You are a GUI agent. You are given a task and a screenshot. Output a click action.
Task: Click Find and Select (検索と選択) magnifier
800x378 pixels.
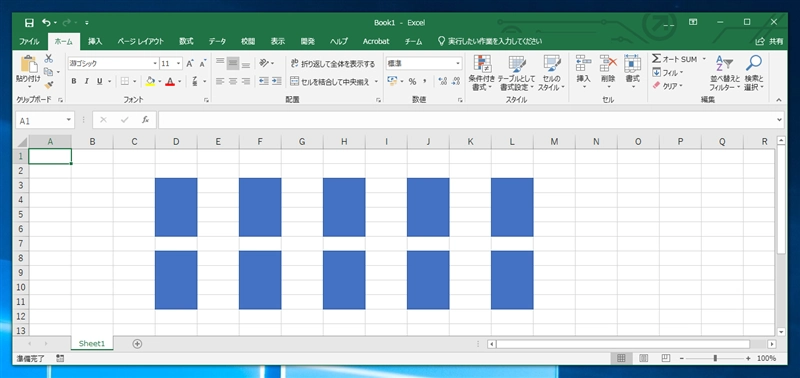(x=754, y=64)
